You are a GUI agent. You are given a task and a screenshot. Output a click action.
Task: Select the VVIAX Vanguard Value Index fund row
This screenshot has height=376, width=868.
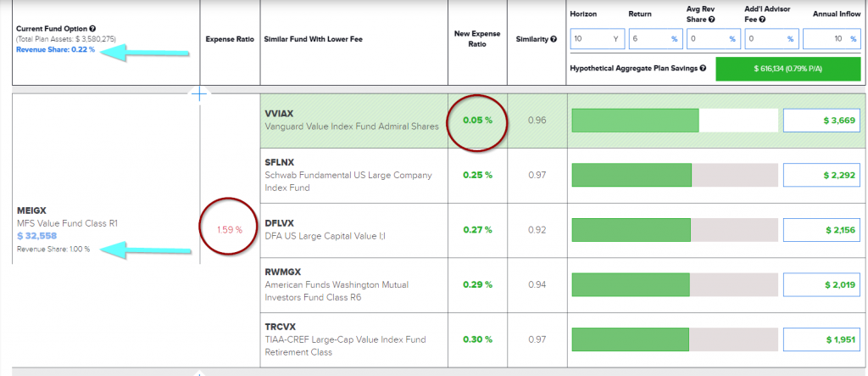pyautogui.click(x=353, y=121)
